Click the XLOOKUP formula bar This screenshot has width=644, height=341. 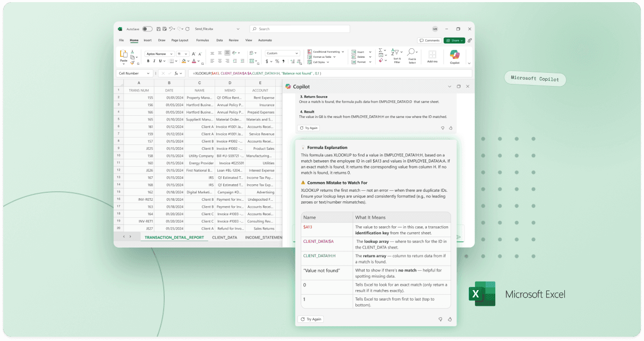coord(329,73)
